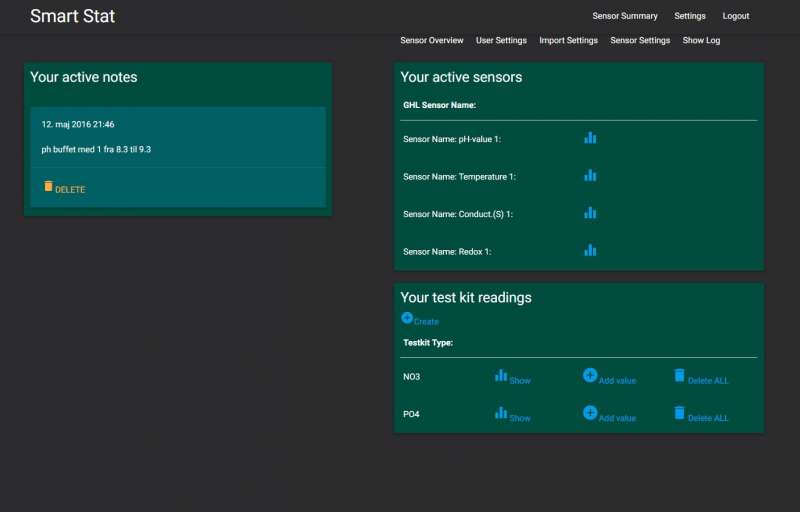This screenshot has height=512, width=800.
Task: Open the Temperature 1 sensor chart icon
Action: click(x=590, y=175)
